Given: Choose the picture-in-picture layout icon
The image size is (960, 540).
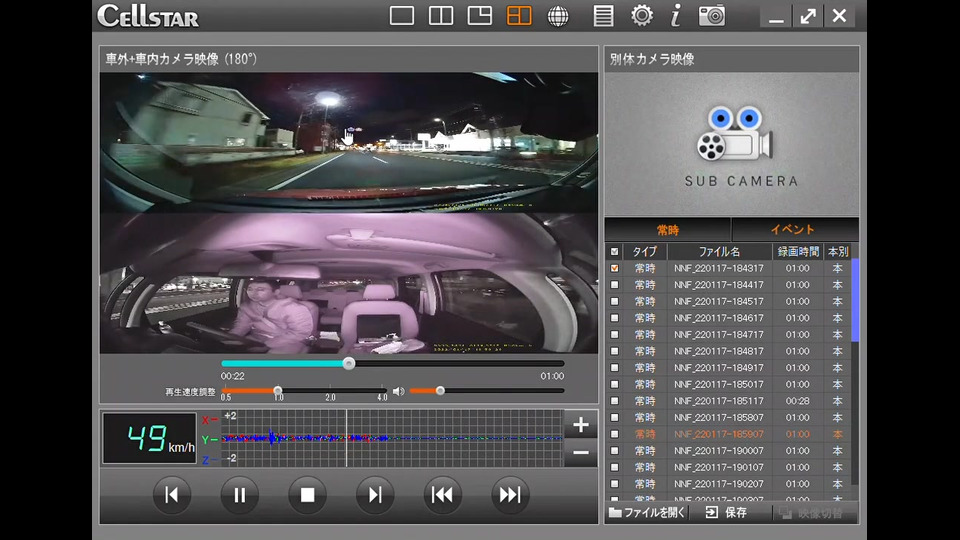Looking at the screenshot, I should [x=480, y=16].
